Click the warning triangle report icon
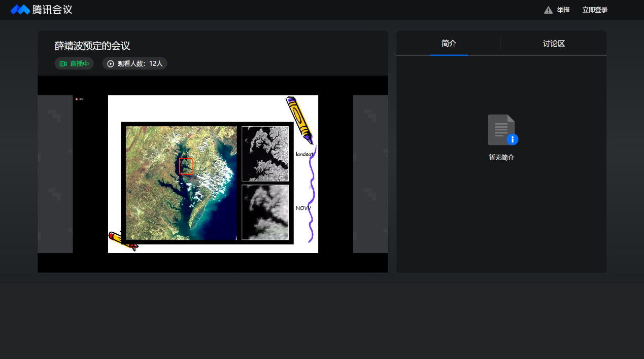 pos(548,10)
